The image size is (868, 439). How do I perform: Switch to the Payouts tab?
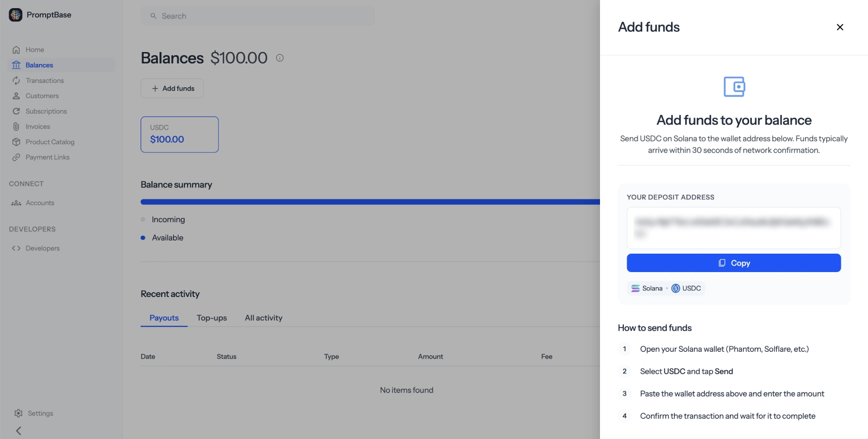point(164,318)
